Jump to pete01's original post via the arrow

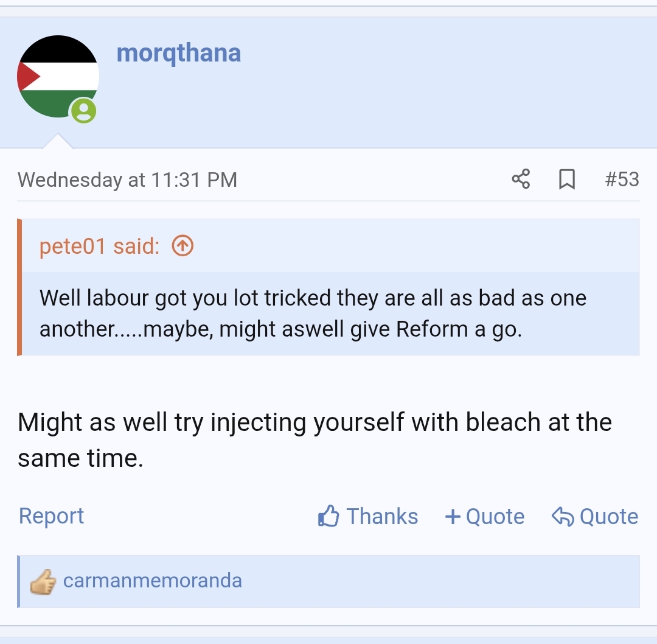pos(181,245)
